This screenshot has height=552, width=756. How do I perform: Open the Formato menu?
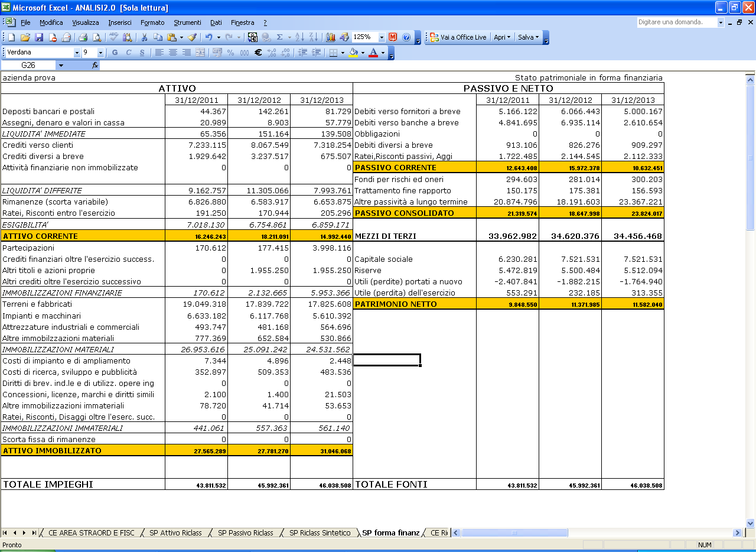point(152,22)
